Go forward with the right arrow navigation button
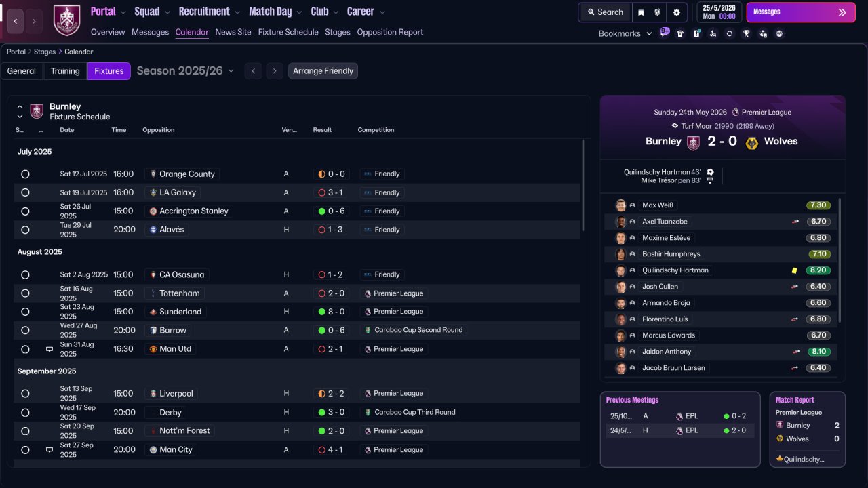This screenshot has height=488, width=868. (x=34, y=21)
